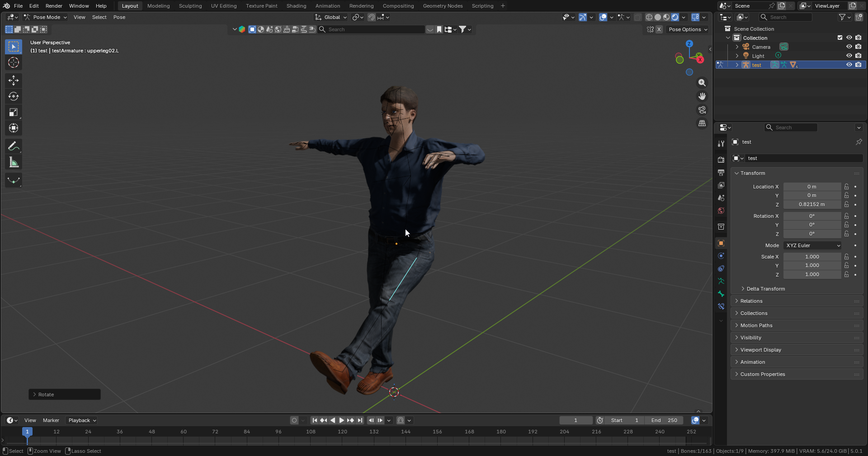Open the Render menu

point(54,6)
